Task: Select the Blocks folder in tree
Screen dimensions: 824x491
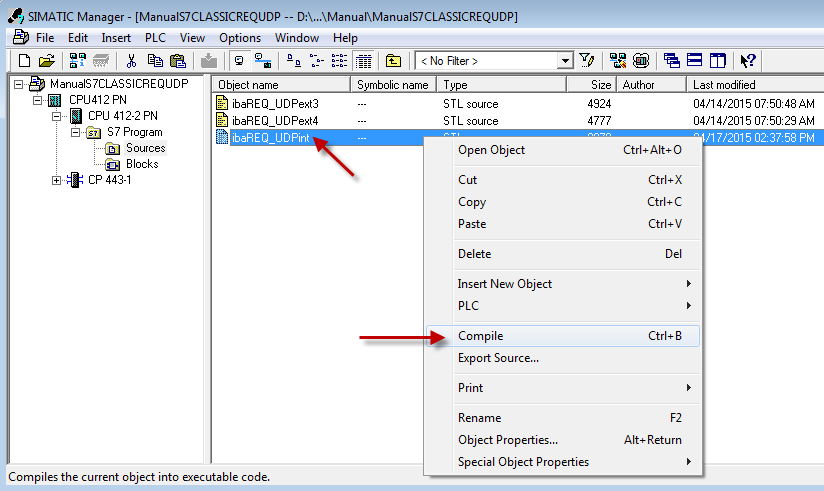Action: coord(142,164)
